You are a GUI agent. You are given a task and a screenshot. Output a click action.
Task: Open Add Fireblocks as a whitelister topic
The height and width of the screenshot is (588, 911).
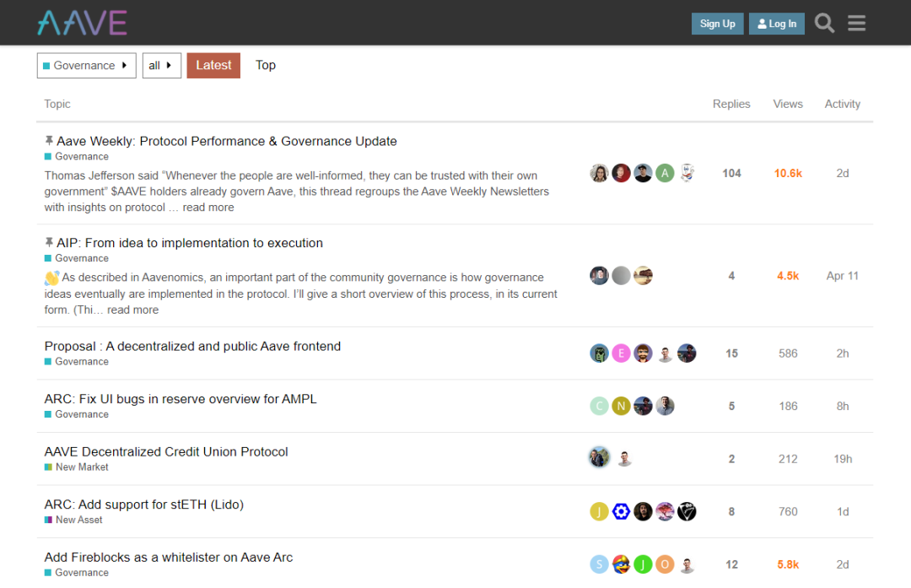[x=169, y=557]
